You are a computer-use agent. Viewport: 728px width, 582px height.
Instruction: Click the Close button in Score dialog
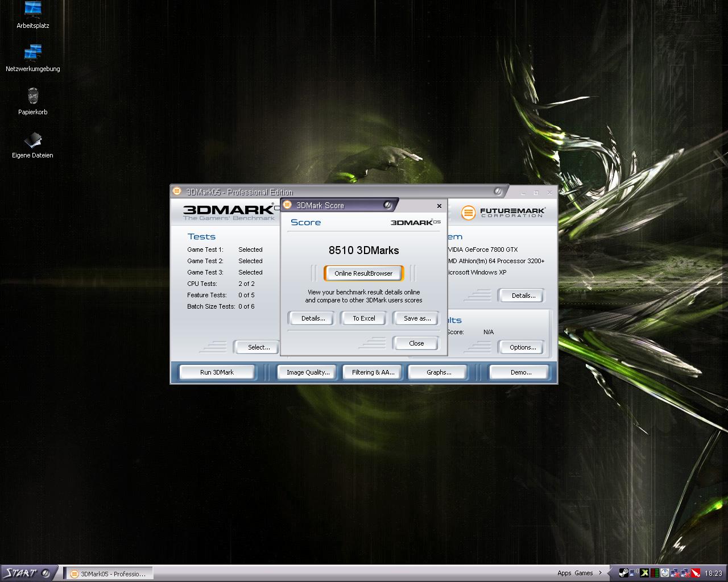(416, 343)
